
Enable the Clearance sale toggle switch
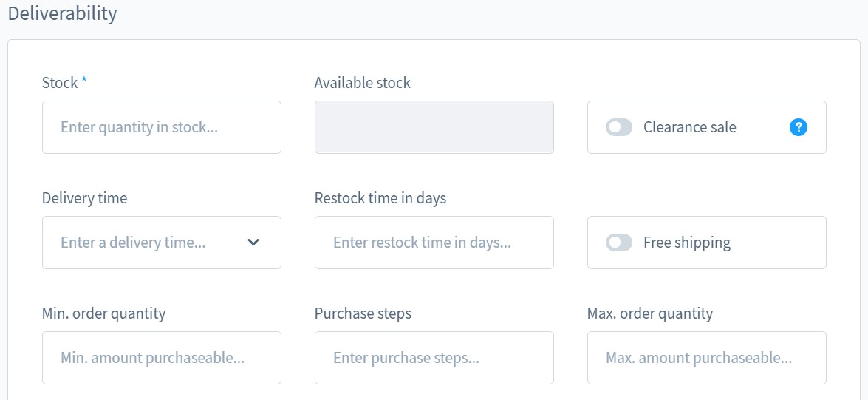pyautogui.click(x=619, y=127)
